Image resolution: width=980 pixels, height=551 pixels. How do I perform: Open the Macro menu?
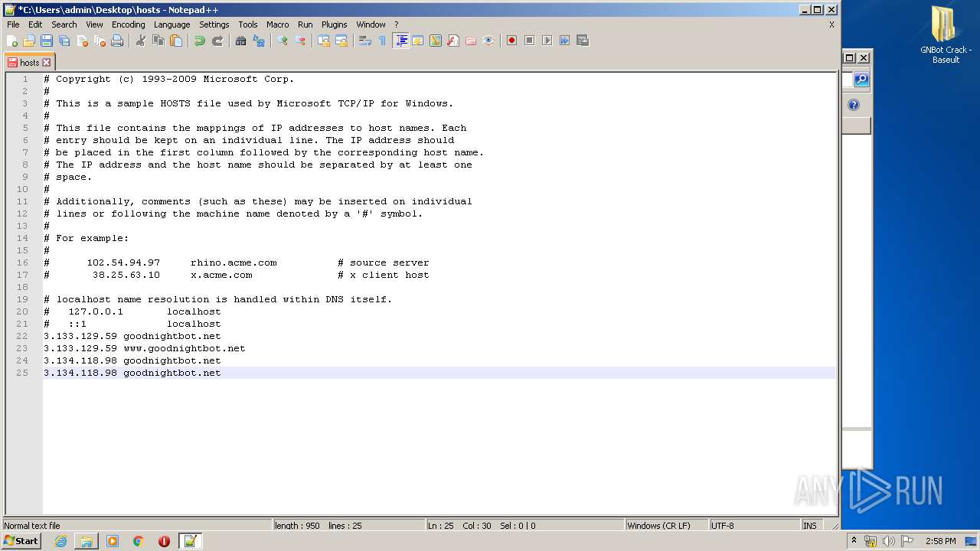pyautogui.click(x=278, y=24)
